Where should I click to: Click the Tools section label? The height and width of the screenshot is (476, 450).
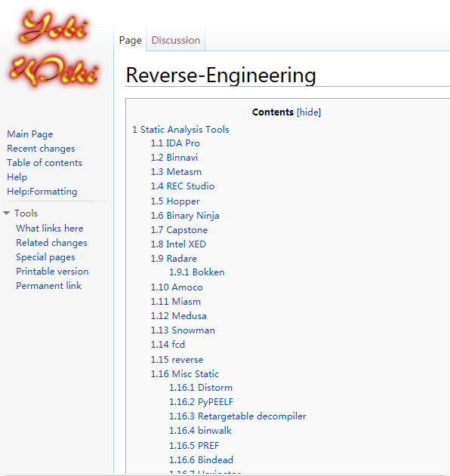[26, 213]
